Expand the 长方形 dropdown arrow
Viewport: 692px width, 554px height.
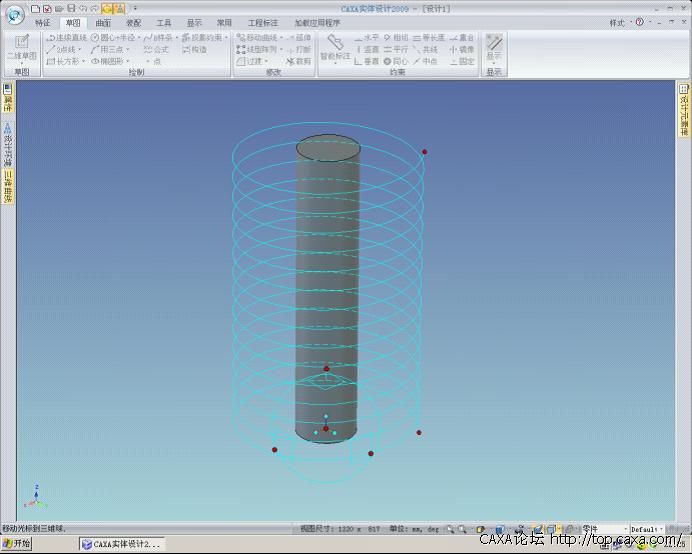point(83,61)
